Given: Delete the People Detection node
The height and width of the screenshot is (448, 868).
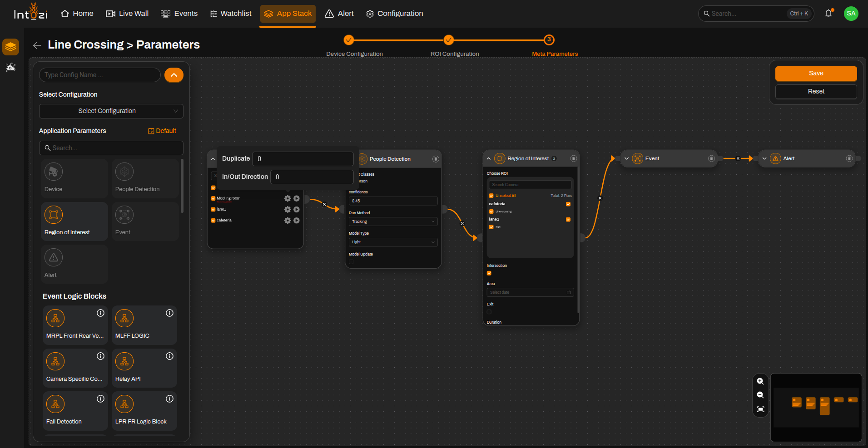Looking at the screenshot, I should [x=436, y=159].
